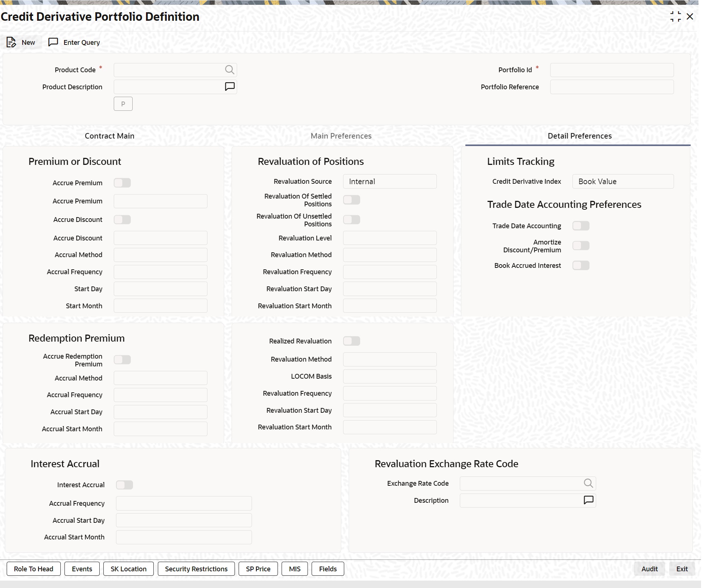Open the Description comment popup under Exchange Rate
This screenshot has height=588, width=704.
[588, 500]
